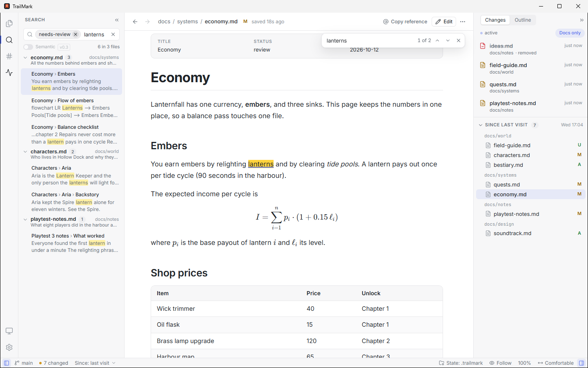Click Comfortable width setting
The width and height of the screenshot is (588, 368).
click(556, 363)
